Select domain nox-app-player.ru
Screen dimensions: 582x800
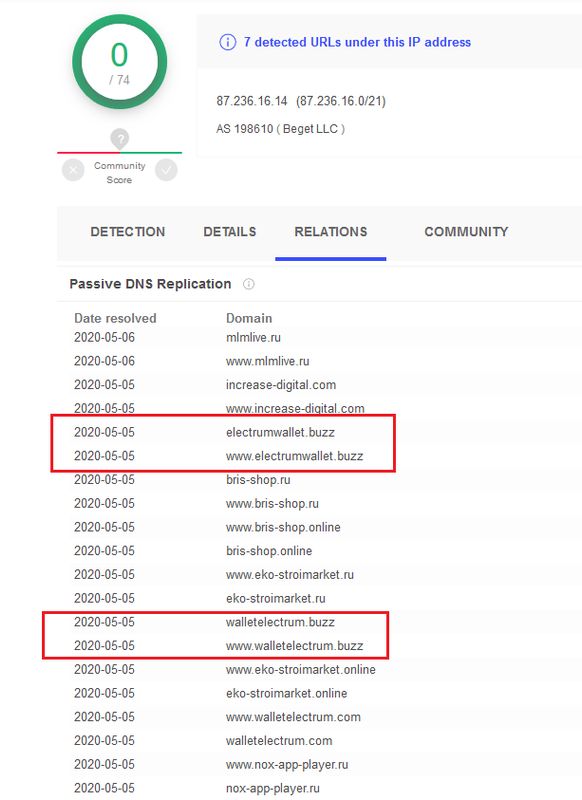point(273,788)
